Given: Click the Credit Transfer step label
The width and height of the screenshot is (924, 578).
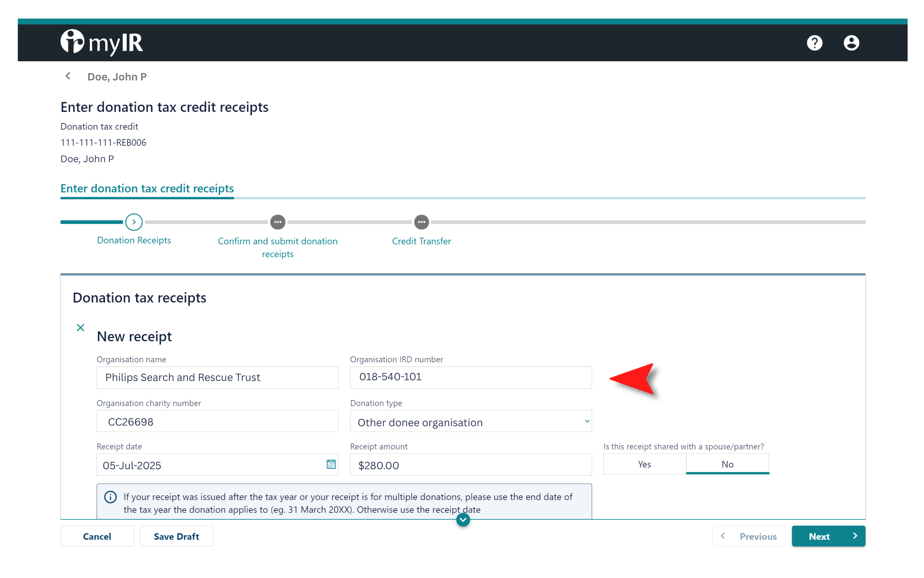Looking at the screenshot, I should tap(421, 241).
